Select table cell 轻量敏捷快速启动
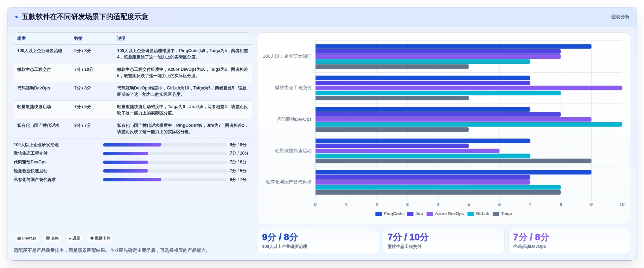Image resolution: width=644 pixels, height=268 pixels. click(34, 107)
